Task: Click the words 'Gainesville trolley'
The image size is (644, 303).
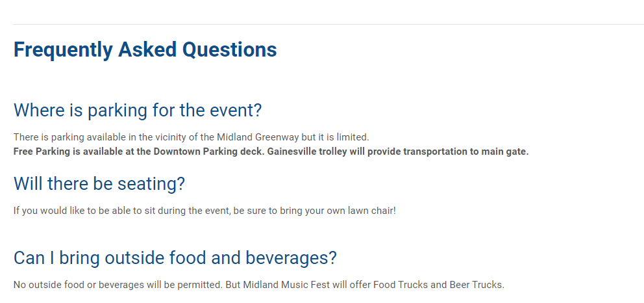Action: coord(307,151)
